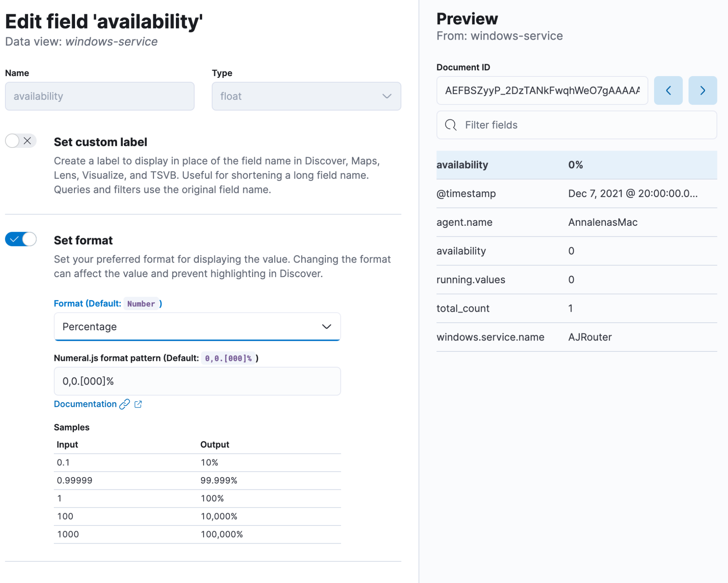Click the Filter fields search box

tap(583, 125)
